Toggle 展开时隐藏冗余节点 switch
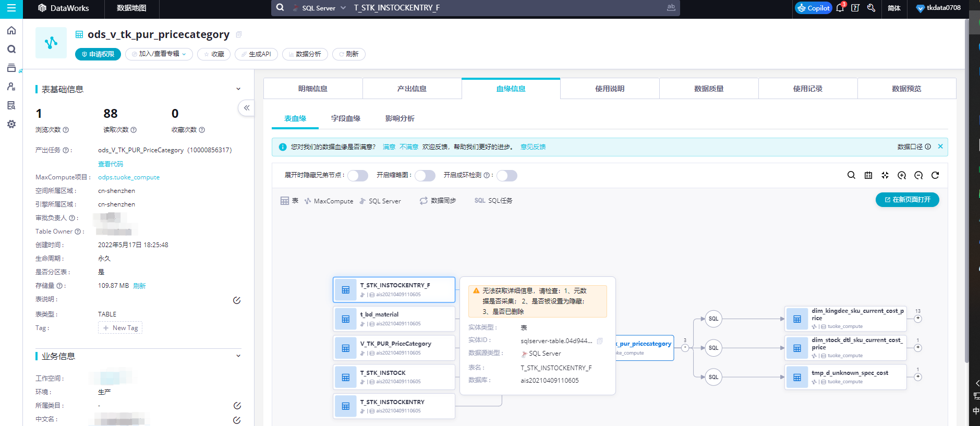This screenshot has height=426, width=980. pos(358,175)
